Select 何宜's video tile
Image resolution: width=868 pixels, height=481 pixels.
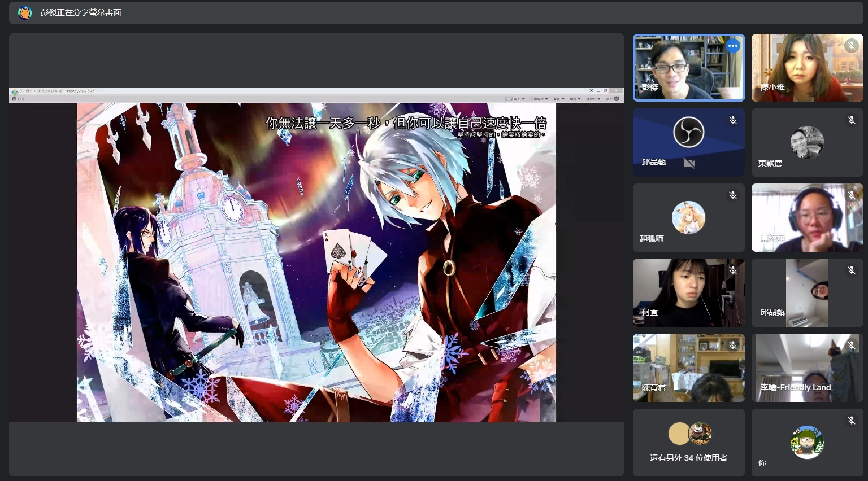tap(689, 292)
